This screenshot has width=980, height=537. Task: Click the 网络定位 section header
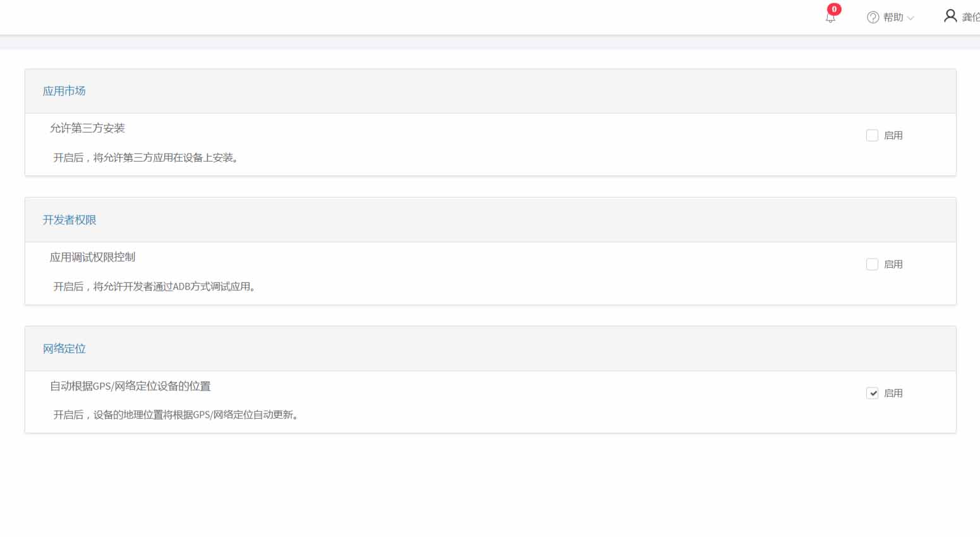click(x=64, y=349)
